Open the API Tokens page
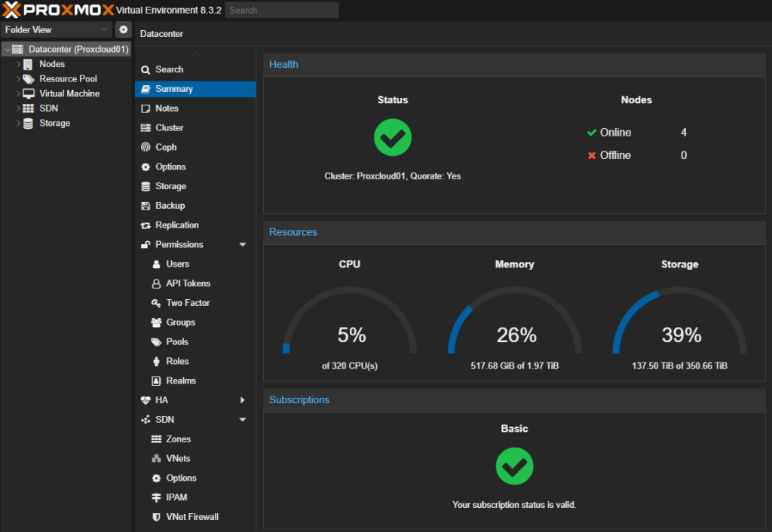This screenshot has height=532, width=772. tap(188, 283)
